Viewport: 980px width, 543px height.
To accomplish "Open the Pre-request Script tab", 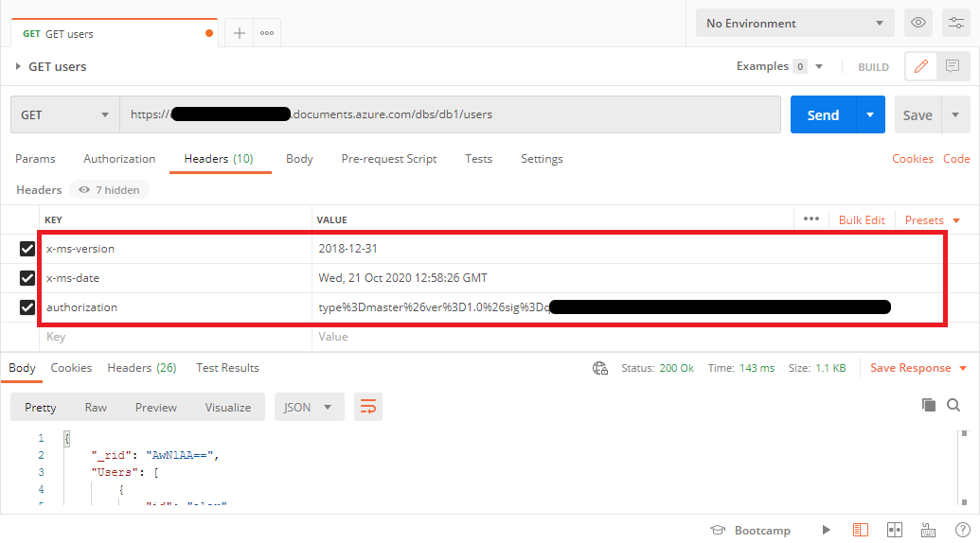I will click(389, 159).
